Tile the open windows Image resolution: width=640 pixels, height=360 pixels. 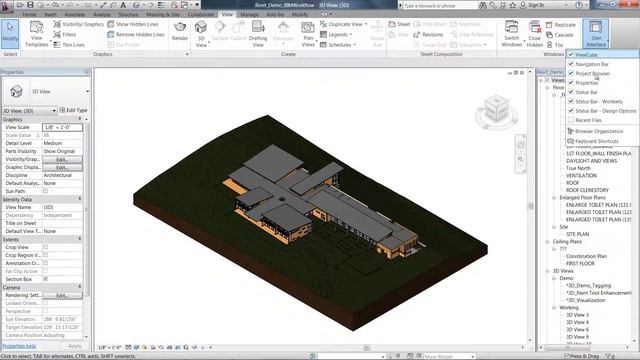555,45
